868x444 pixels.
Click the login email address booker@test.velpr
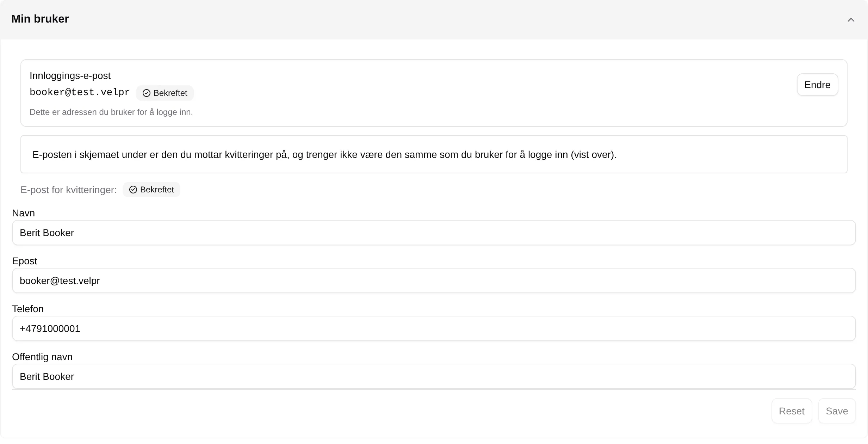(x=80, y=92)
